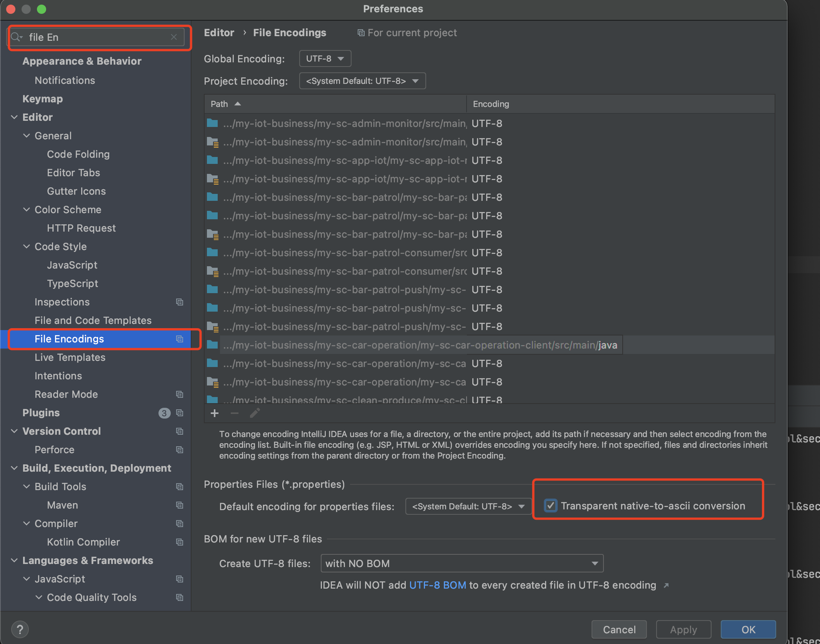This screenshot has width=820, height=644.
Task: Click the help question mark button
Action: pyautogui.click(x=20, y=629)
